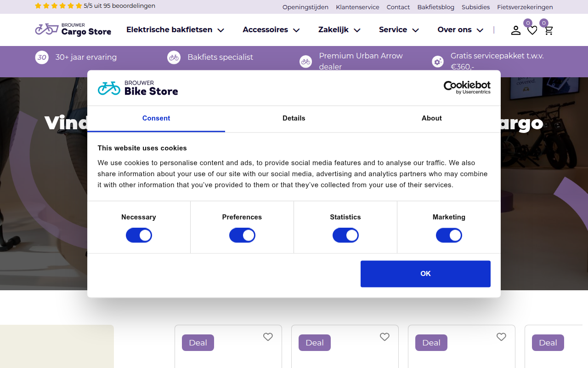Toggle the Necessary cookies switch
Viewport: 588px width, 368px height.
coord(139,236)
